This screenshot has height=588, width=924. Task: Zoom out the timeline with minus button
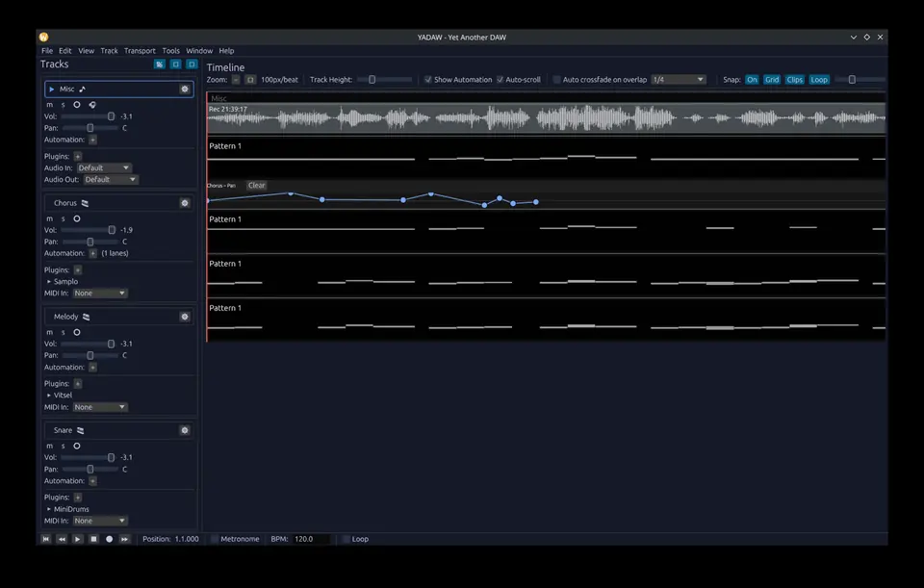[x=236, y=80]
